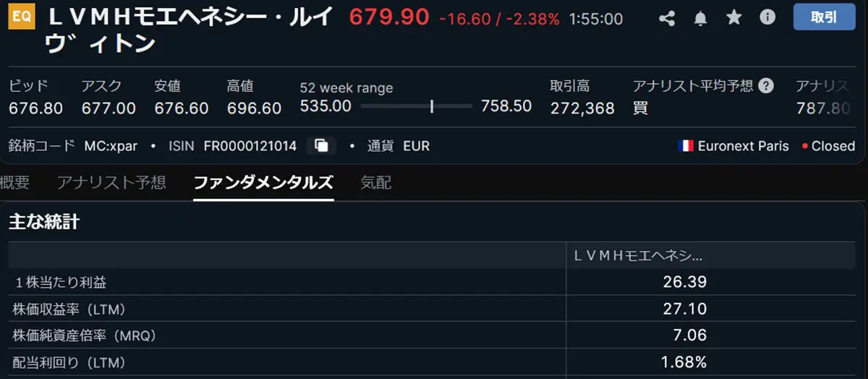Switch to アナリスト予想 tab

111,182
